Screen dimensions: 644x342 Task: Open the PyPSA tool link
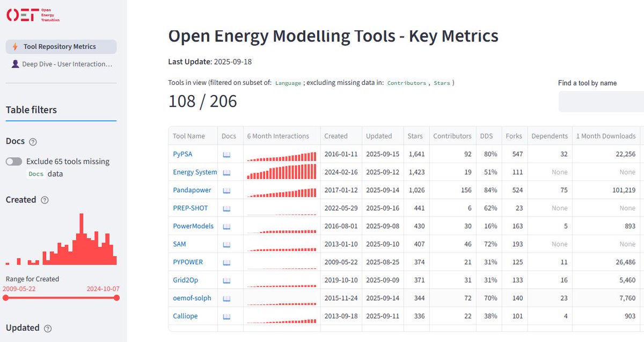pyautogui.click(x=182, y=154)
